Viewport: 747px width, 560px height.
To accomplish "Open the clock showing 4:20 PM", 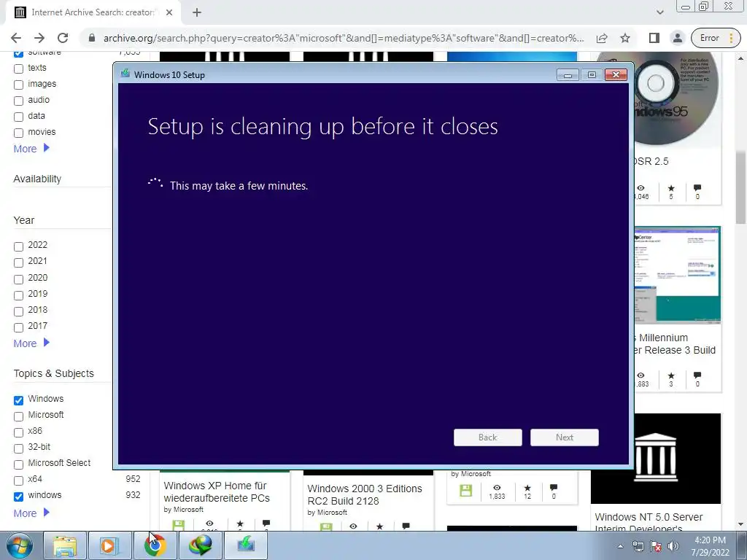I will pyautogui.click(x=710, y=546).
